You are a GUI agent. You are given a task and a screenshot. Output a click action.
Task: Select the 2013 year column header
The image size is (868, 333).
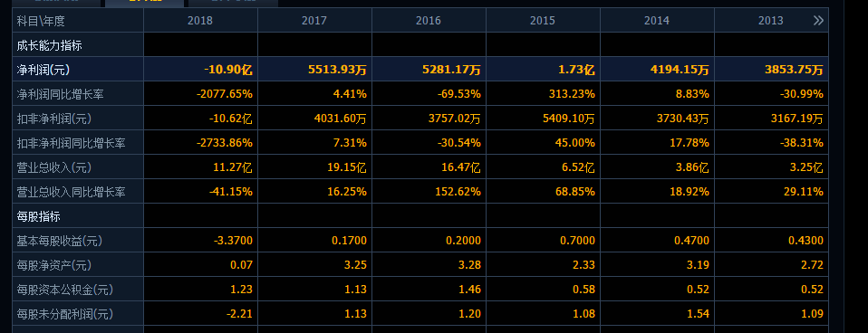[770, 21]
